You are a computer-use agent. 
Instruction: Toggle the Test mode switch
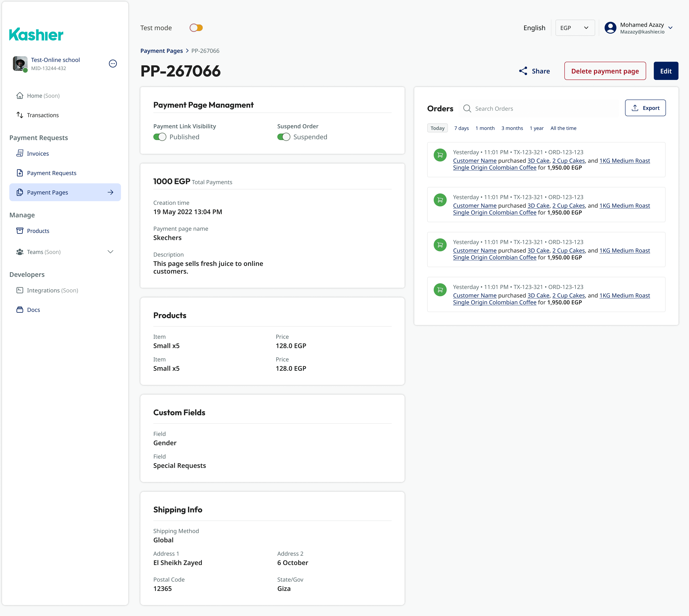tap(196, 28)
